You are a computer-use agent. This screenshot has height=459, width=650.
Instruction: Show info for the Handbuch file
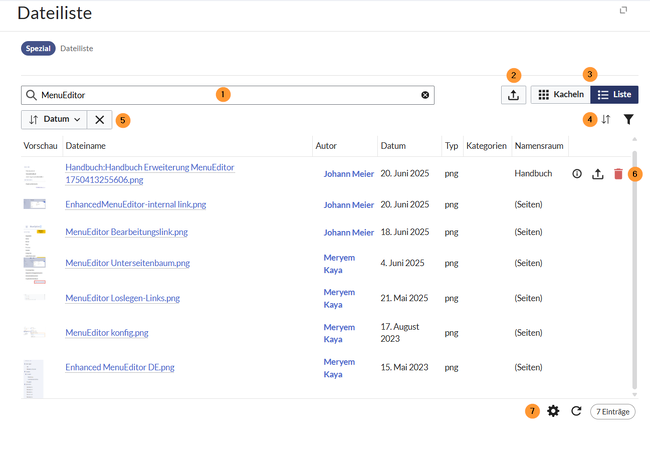pos(577,174)
